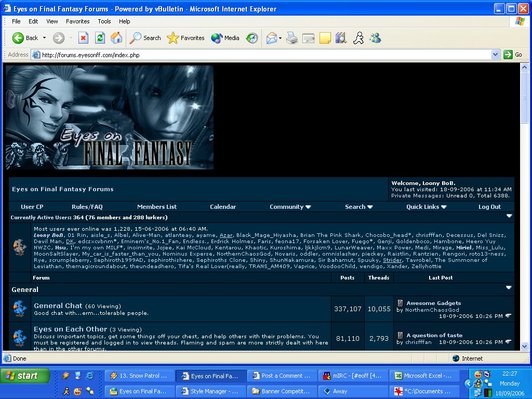Open the Tools menu
532x399 pixels.
point(104,21)
